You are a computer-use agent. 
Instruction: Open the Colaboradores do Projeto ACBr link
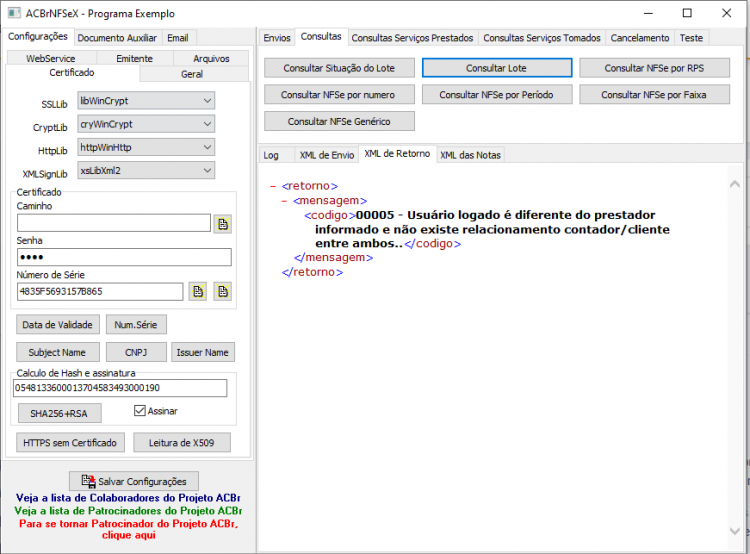pyautogui.click(x=128, y=498)
